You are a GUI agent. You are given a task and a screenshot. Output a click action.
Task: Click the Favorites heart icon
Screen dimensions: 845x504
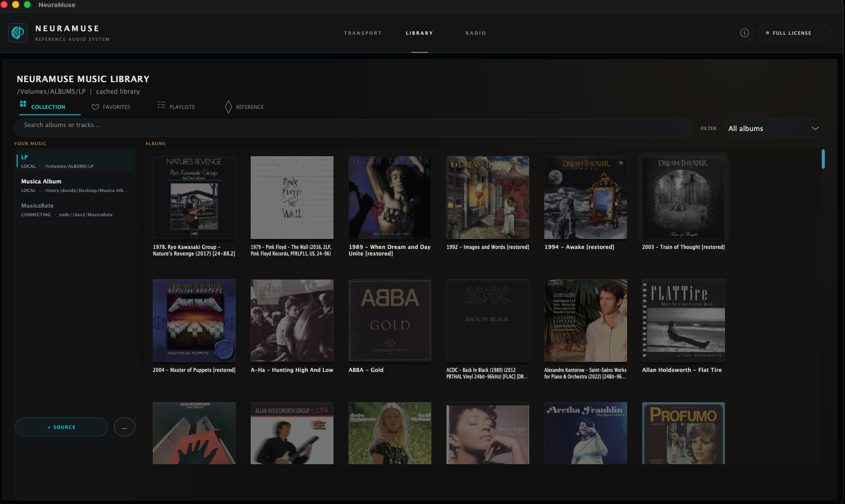(95, 107)
